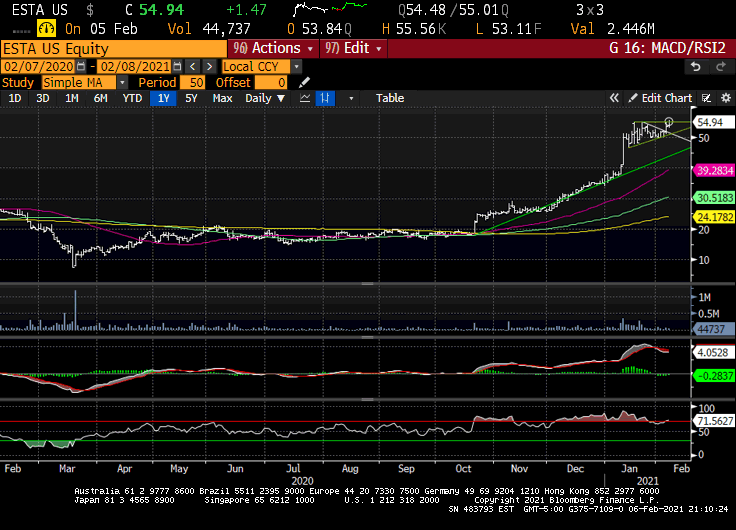Shift date range forward with right arrow
Image resolution: width=736 pixels, height=530 pixels.
tap(209, 67)
